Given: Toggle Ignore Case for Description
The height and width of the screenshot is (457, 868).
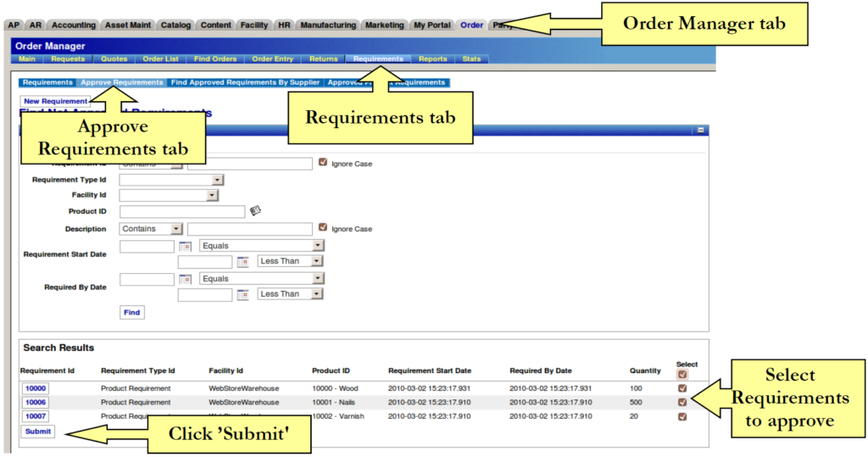Looking at the screenshot, I should click(322, 228).
